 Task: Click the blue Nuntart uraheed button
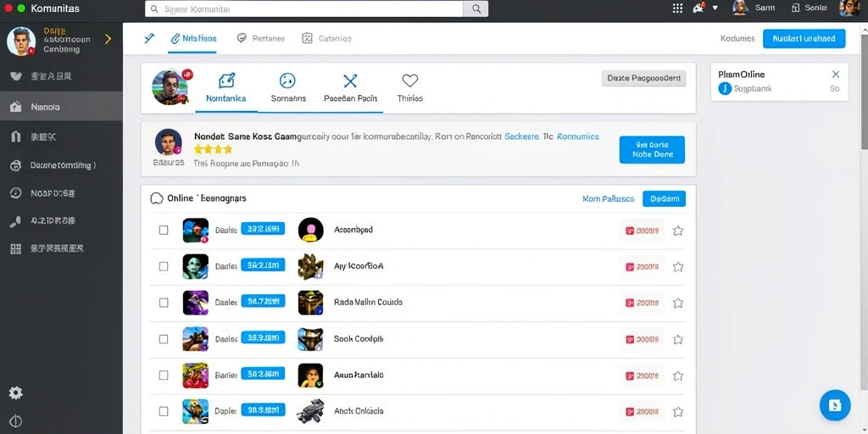[x=804, y=39]
